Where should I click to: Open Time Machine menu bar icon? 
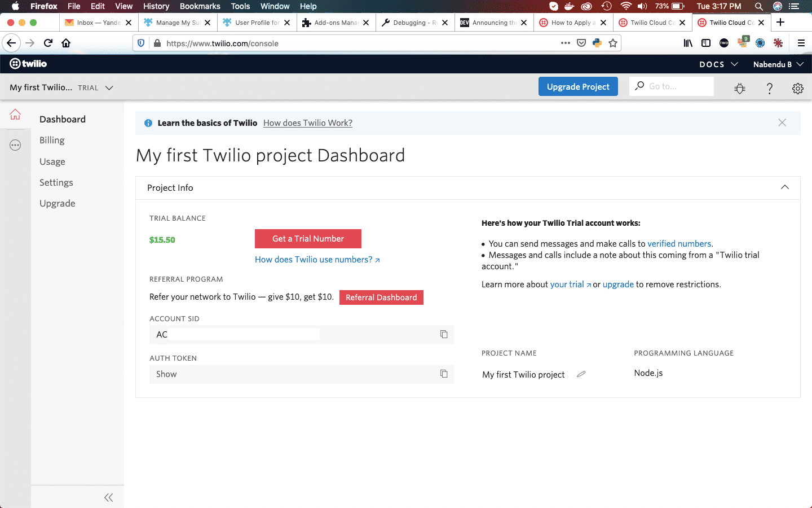(607, 6)
